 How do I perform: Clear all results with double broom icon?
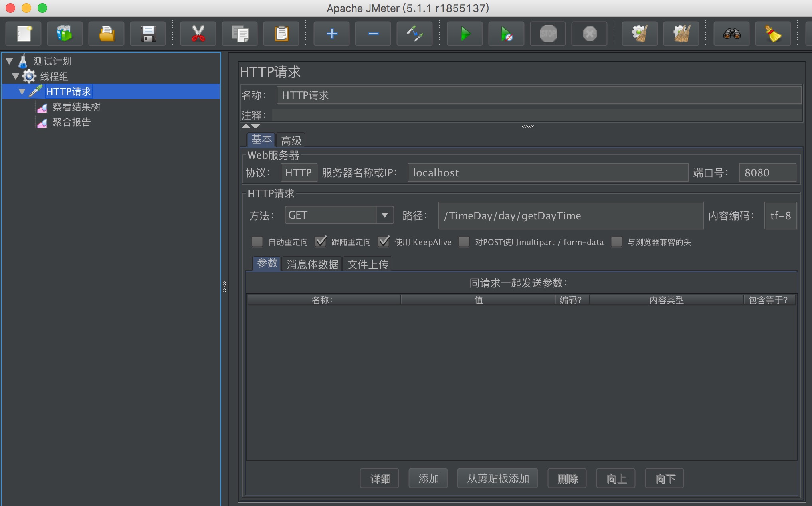(x=681, y=34)
